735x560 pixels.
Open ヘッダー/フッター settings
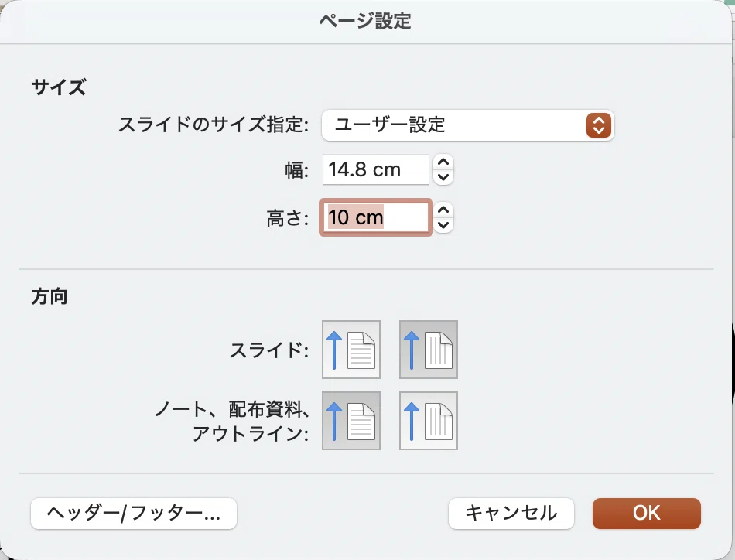(134, 514)
